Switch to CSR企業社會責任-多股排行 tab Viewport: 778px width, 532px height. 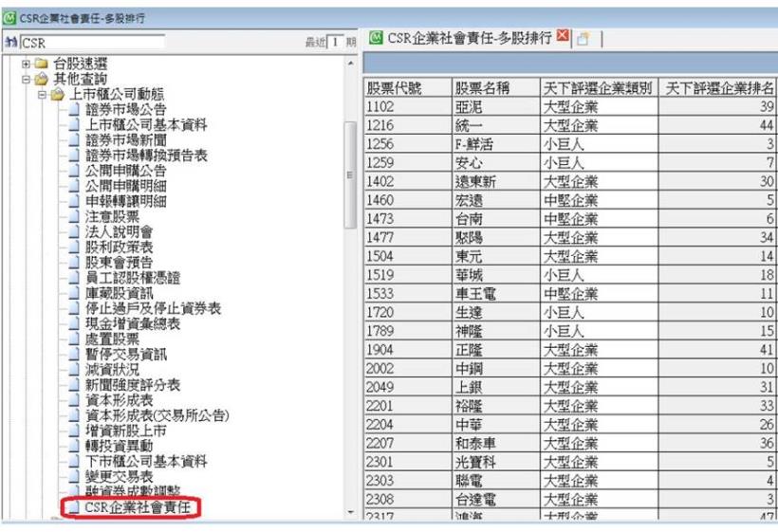point(470,38)
